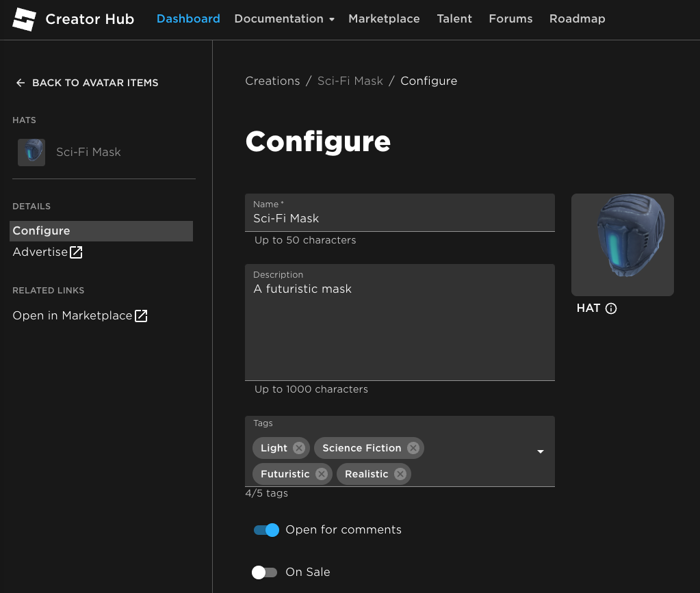Select the Dashboard nav item
700x593 pixels.
(188, 19)
